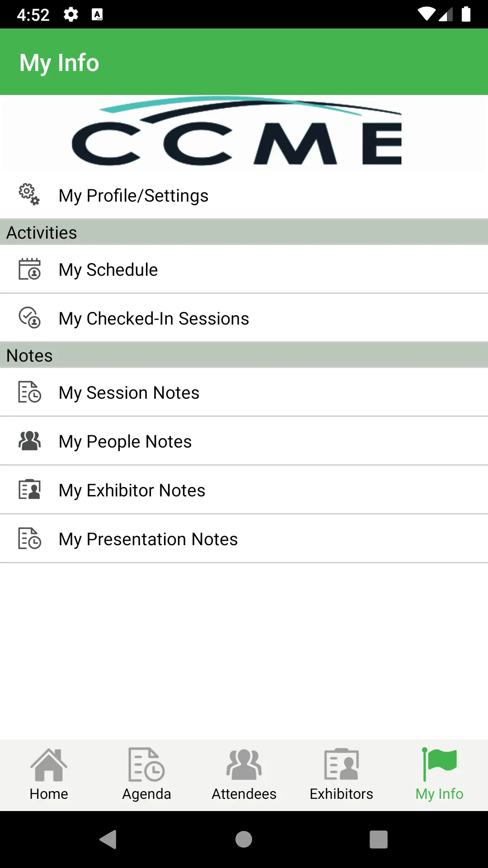Screen dimensions: 488x868
Task: Show My Presentation Notes
Action: tap(148, 539)
